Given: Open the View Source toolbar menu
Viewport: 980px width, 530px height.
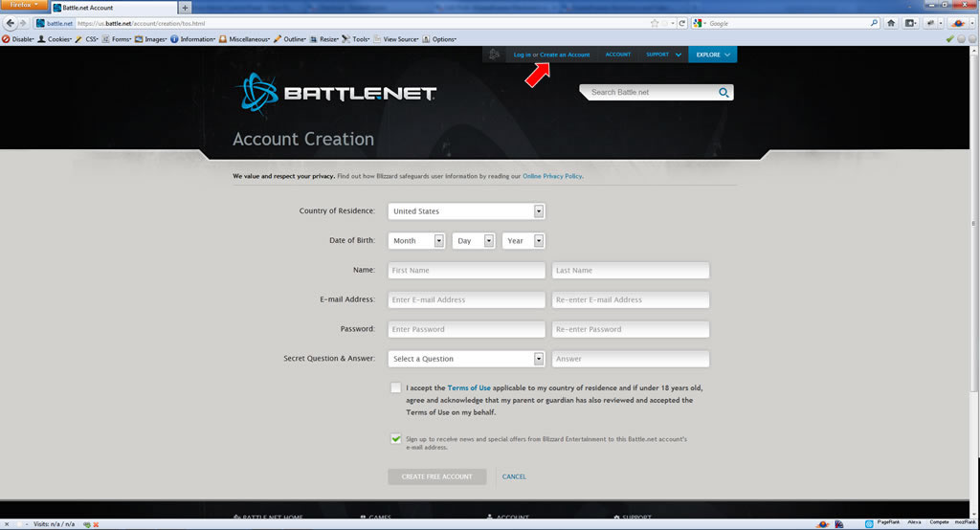Looking at the screenshot, I should point(396,39).
